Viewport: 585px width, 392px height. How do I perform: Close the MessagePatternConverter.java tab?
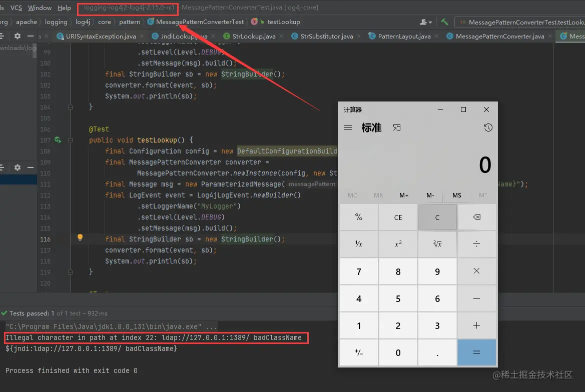coord(550,36)
